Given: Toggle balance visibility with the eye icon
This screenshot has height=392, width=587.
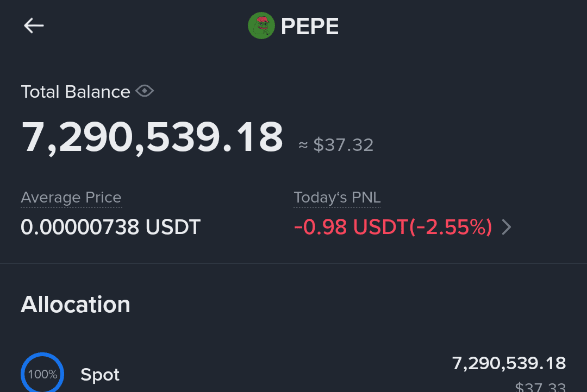Looking at the screenshot, I should (145, 91).
